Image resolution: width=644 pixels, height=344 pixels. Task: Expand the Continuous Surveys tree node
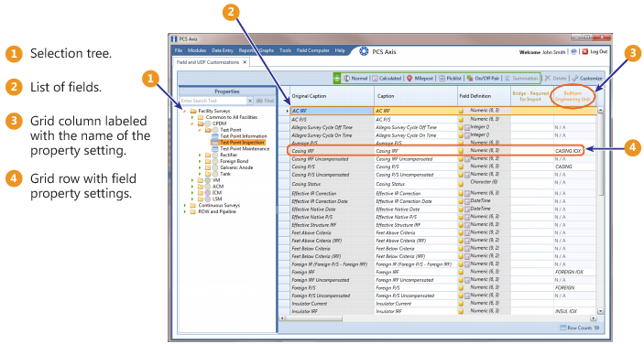[x=184, y=206]
